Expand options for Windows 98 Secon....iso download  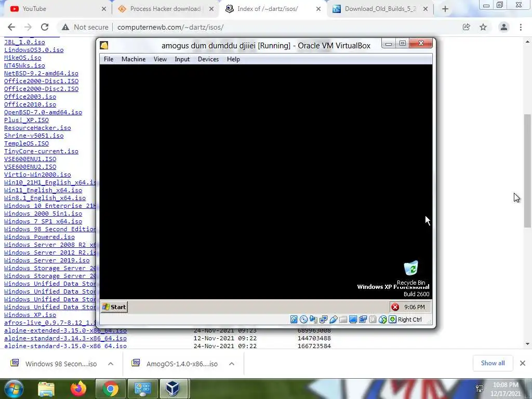pos(111,364)
